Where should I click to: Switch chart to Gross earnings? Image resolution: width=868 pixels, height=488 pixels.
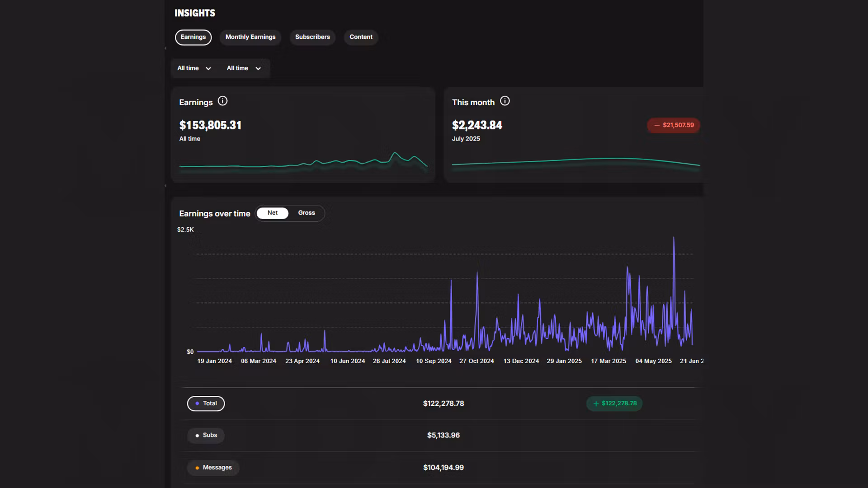307,213
